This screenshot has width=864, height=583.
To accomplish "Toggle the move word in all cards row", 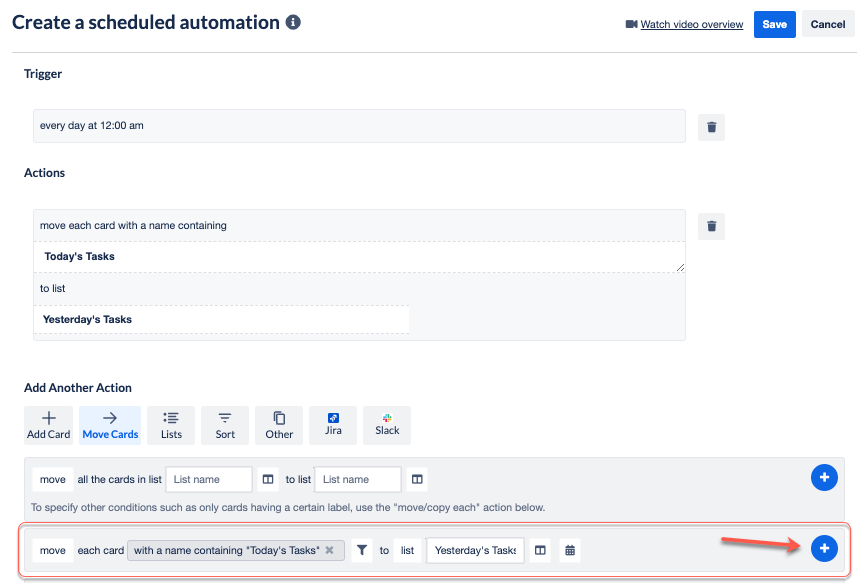I will click(x=53, y=479).
